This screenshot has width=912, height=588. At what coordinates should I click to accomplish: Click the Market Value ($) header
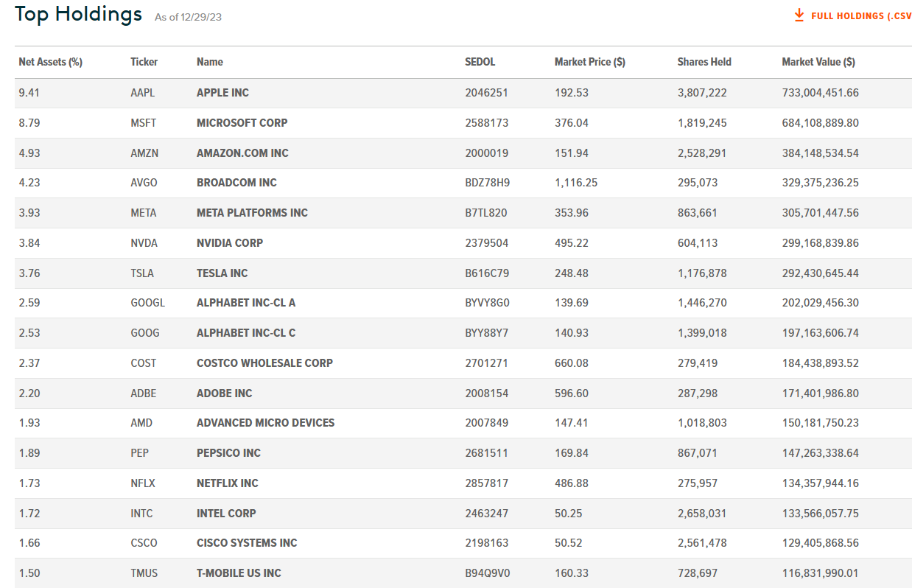click(818, 62)
